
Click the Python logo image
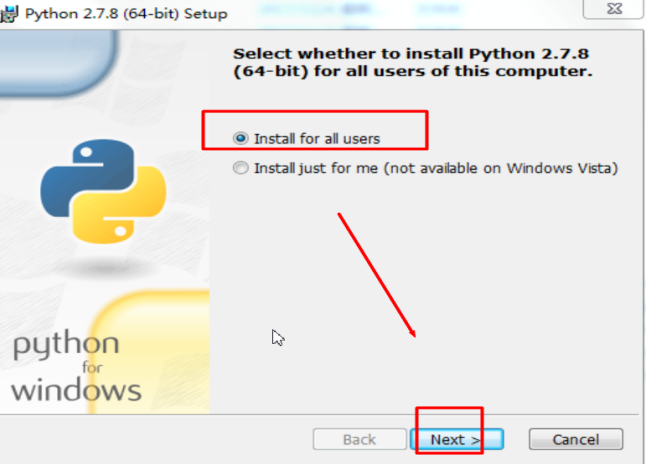point(103,191)
